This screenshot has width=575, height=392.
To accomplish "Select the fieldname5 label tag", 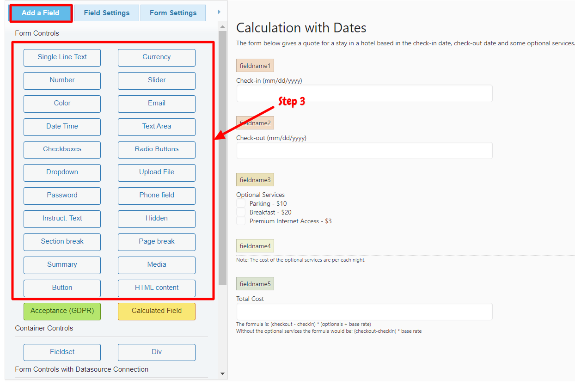I will click(255, 284).
